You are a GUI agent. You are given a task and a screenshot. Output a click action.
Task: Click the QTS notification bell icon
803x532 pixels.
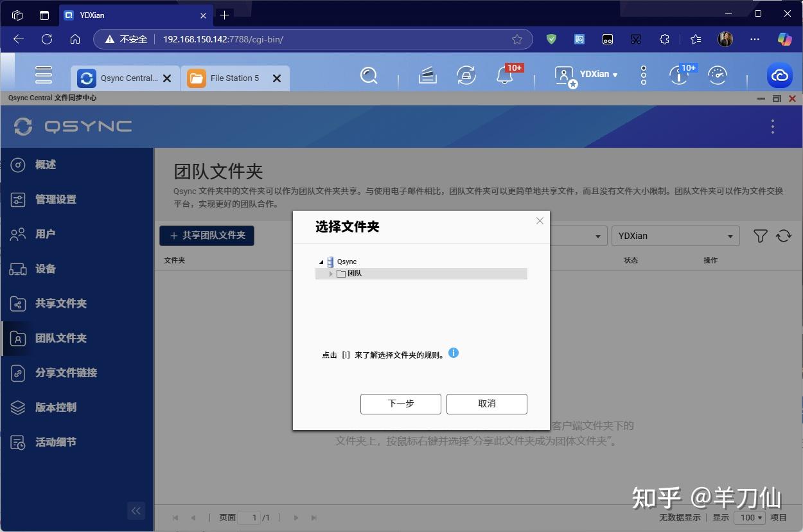coord(505,75)
